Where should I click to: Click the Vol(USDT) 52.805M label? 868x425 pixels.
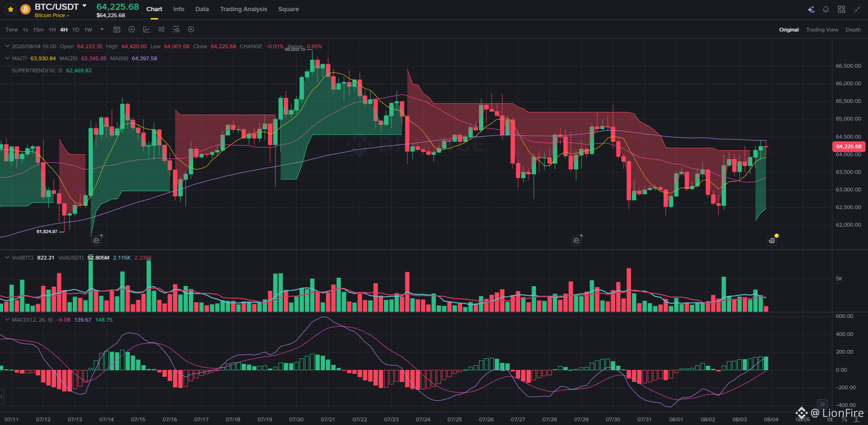(84, 258)
